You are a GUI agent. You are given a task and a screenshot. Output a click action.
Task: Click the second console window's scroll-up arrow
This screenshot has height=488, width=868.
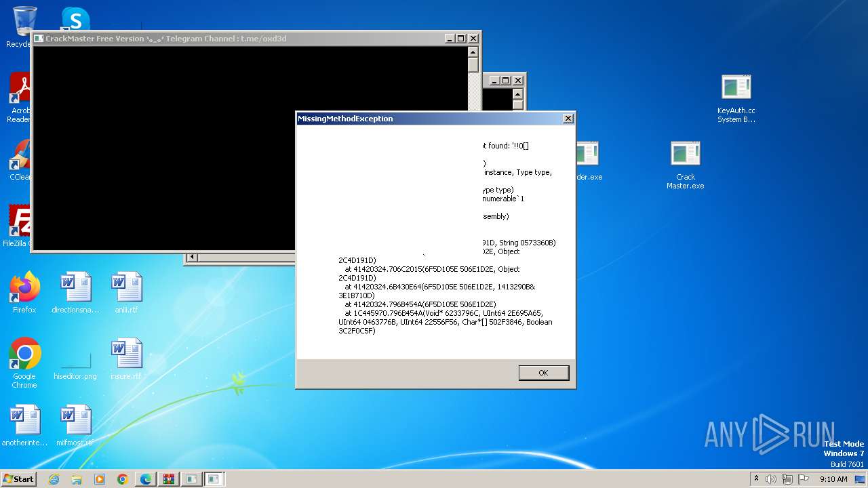pos(518,94)
